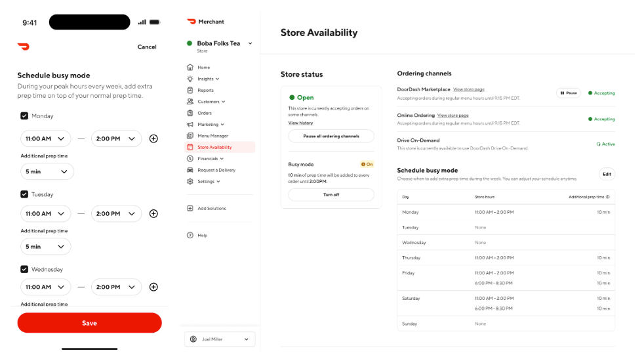Open Tuesday start time 11:00 AM dropdown
This screenshot has height=363, width=644.
tap(46, 214)
